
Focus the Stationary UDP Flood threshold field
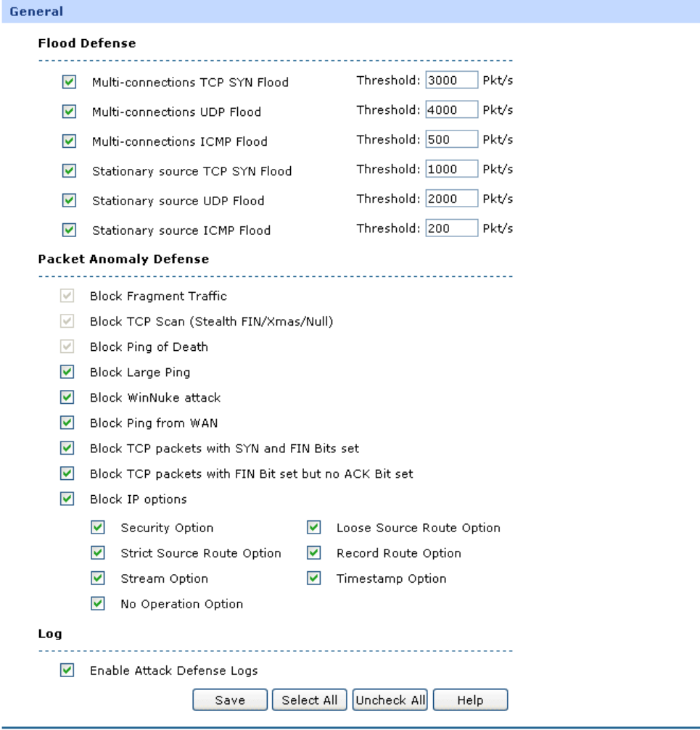coord(451,199)
